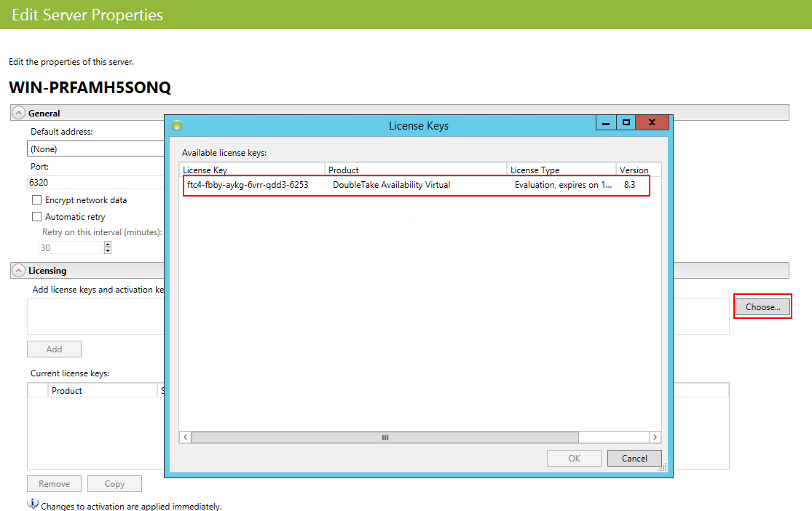Increase retry interval with up arrow
The image size is (812, 511).
108,245
